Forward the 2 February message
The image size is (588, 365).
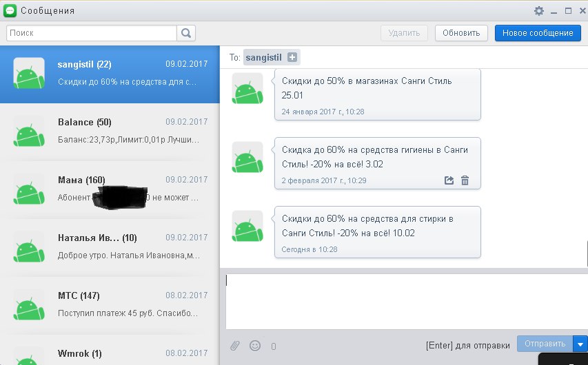click(449, 180)
